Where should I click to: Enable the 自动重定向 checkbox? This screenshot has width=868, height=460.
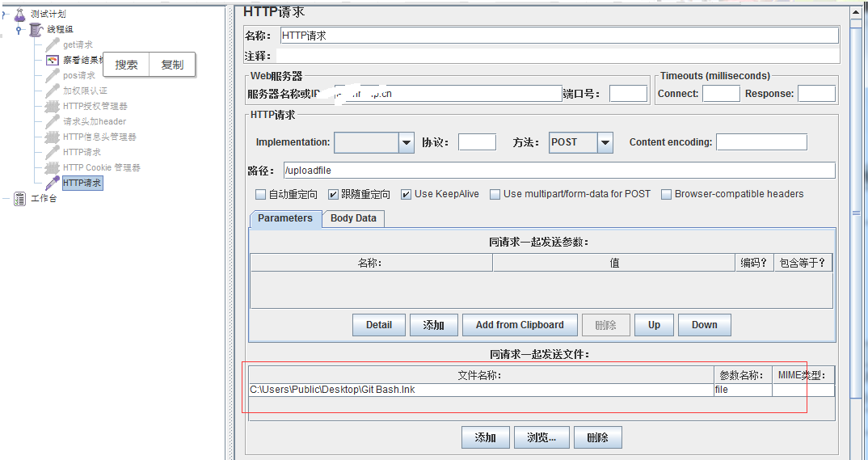[261, 194]
